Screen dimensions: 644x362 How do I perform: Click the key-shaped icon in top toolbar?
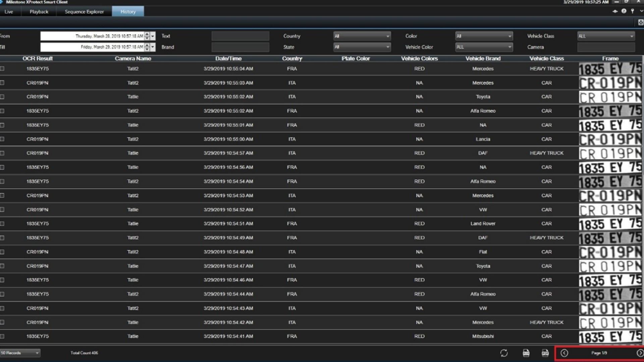[x=632, y=11]
